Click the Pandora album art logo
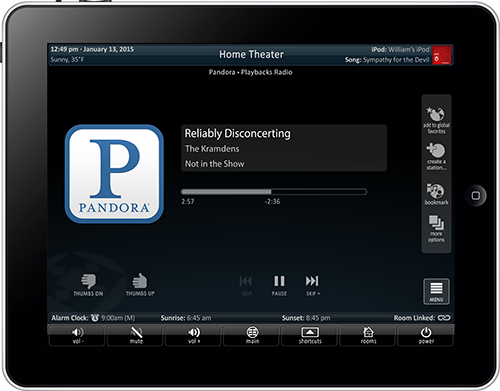The height and width of the screenshot is (391, 500). [x=114, y=174]
